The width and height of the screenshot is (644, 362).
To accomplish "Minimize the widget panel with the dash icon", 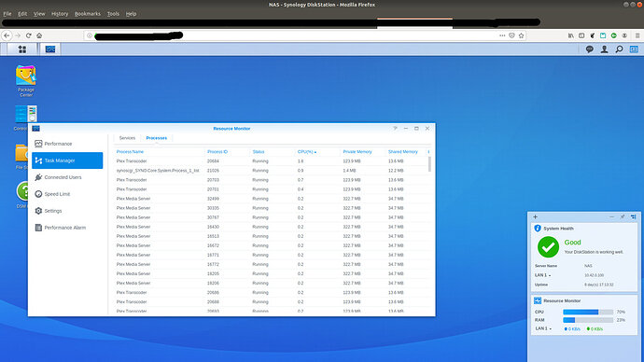I will tap(611, 216).
